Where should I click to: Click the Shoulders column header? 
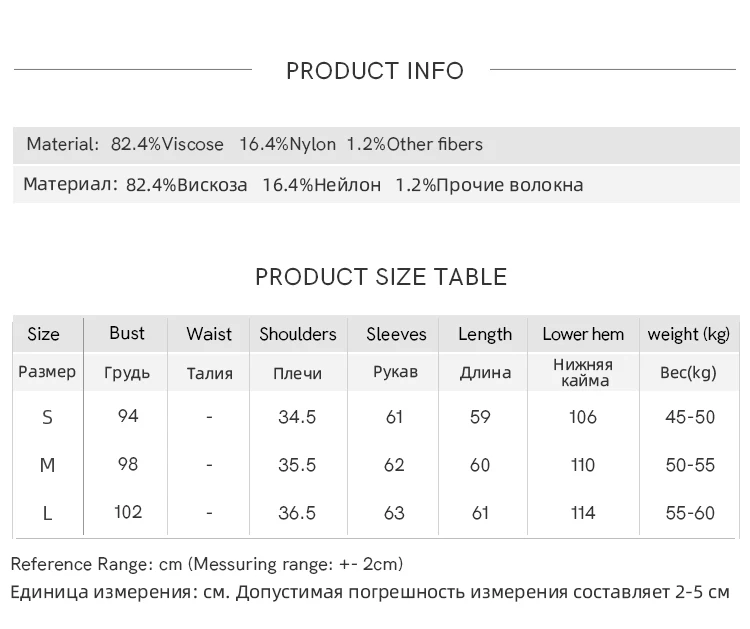[x=298, y=334]
